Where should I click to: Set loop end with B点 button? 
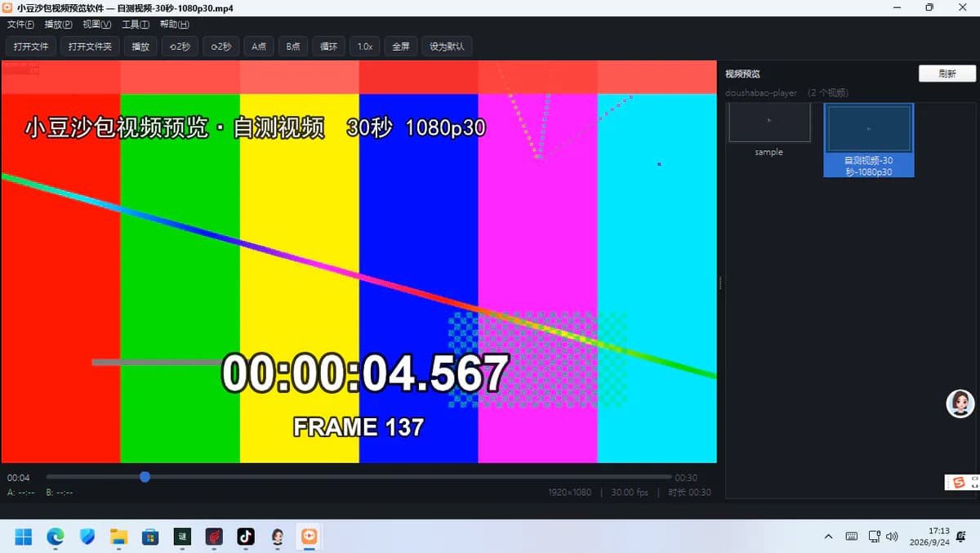293,47
